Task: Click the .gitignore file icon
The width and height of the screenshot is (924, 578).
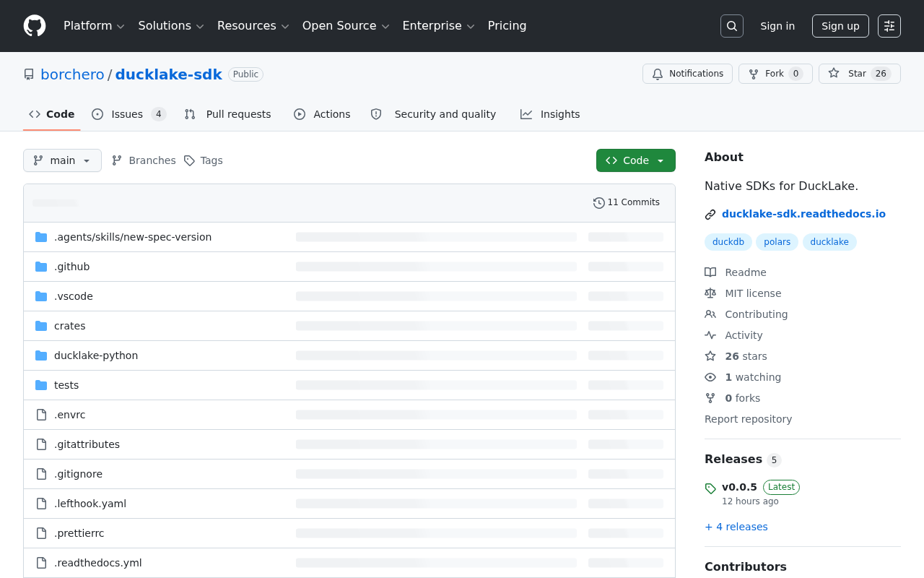Action: (41, 474)
